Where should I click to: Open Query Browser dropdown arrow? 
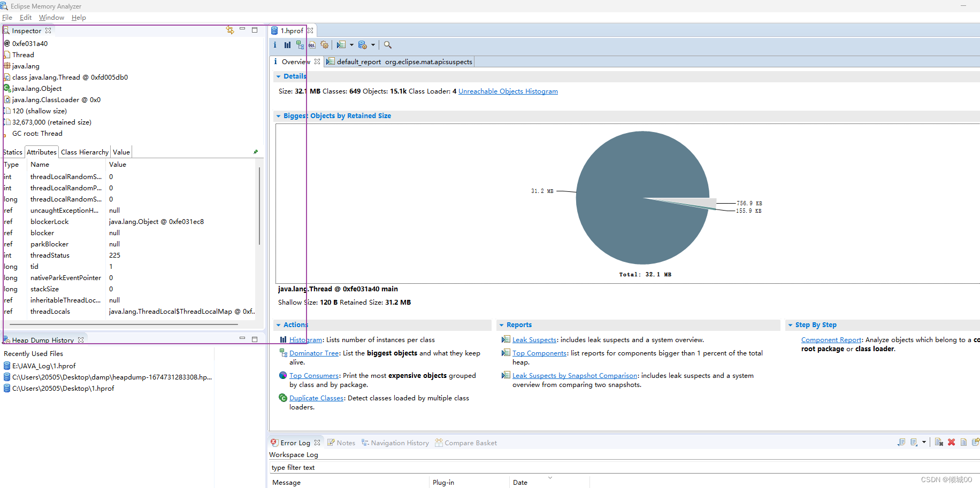373,45
